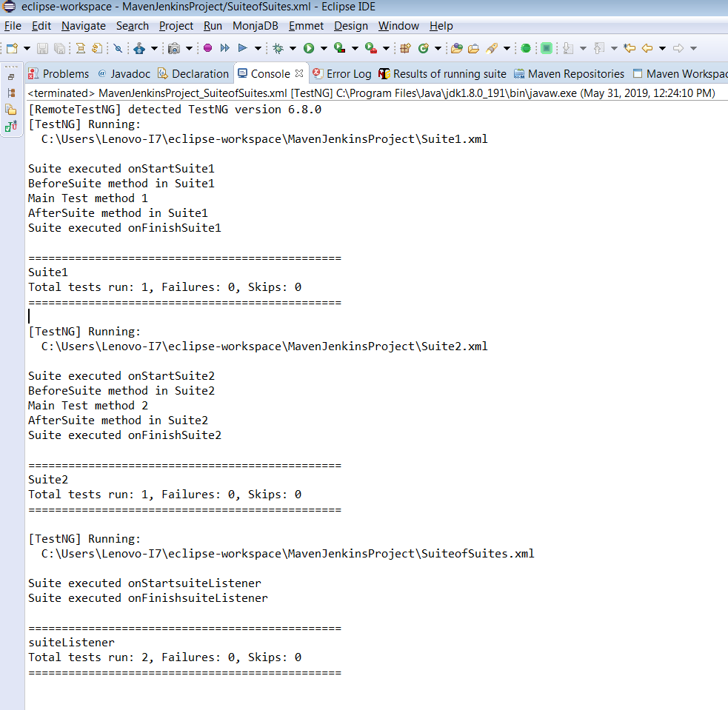
Task: Open the Emmet menu
Action: (306, 26)
